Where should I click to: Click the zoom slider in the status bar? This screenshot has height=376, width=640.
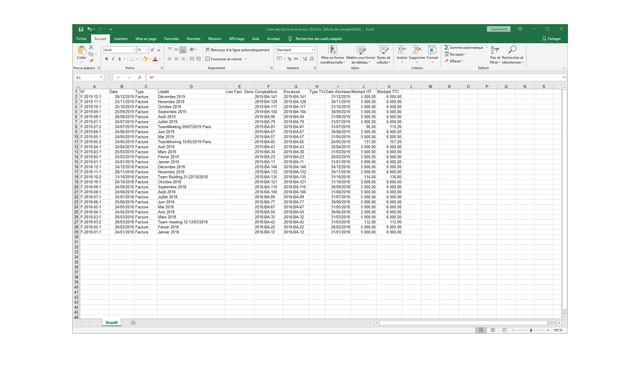(x=531, y=330)
